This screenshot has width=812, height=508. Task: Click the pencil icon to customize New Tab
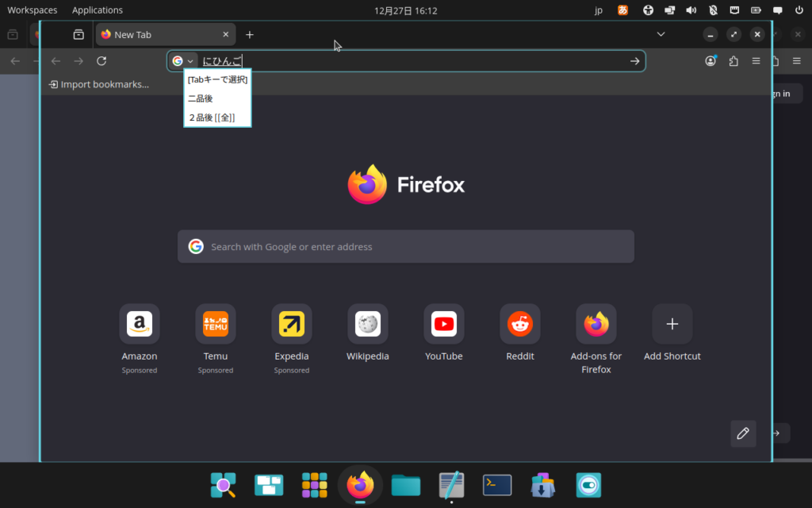743,433
